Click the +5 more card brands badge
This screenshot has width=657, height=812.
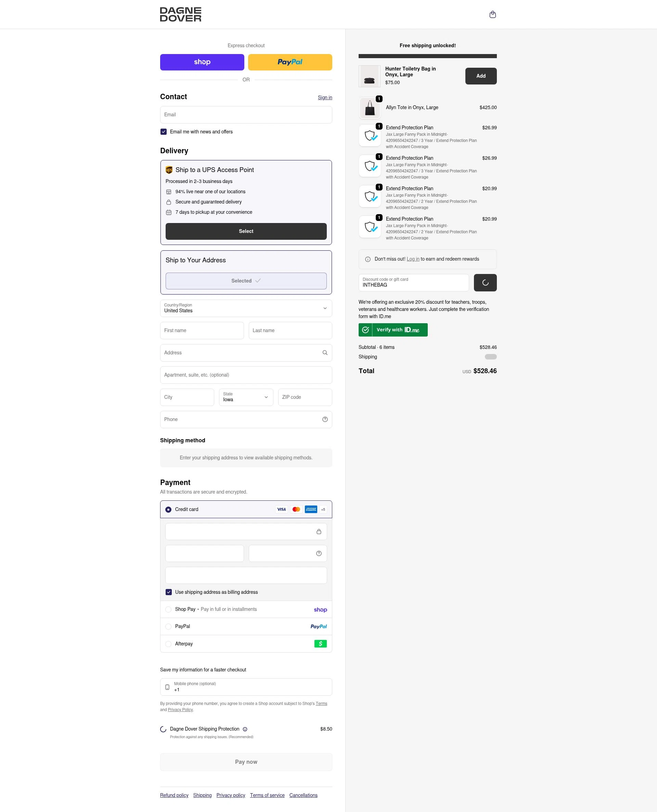(323, 509)
